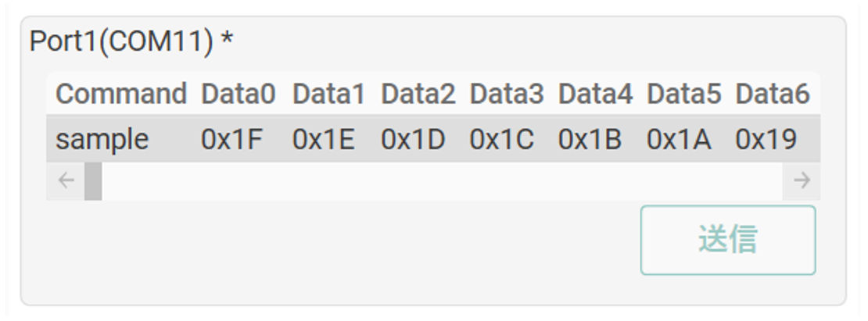Select the Data2 column header

pyautogui.click(x=418, y=95)
